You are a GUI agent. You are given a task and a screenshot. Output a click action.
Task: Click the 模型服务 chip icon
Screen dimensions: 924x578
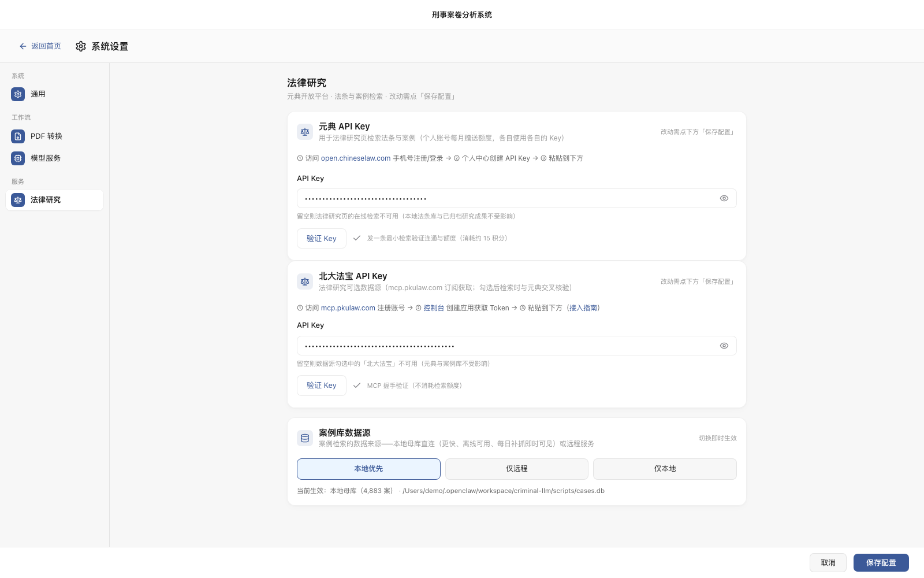pyautogui.click(x=18, y=158)
